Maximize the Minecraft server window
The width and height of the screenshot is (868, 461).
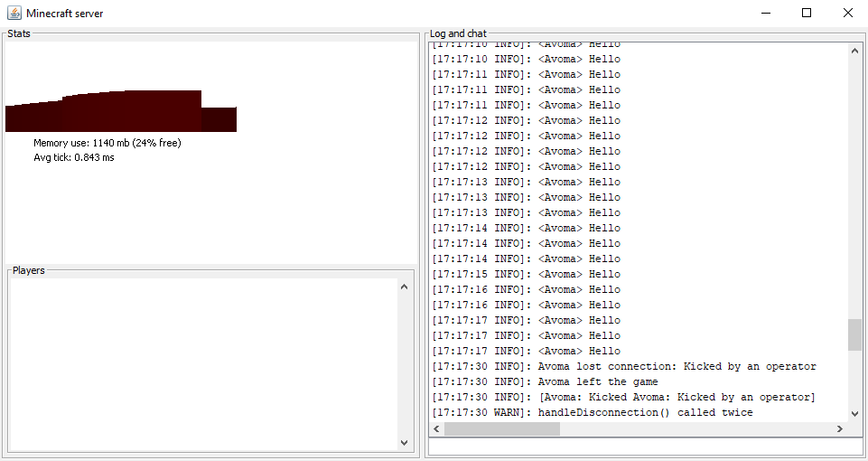tap(807, 13)
